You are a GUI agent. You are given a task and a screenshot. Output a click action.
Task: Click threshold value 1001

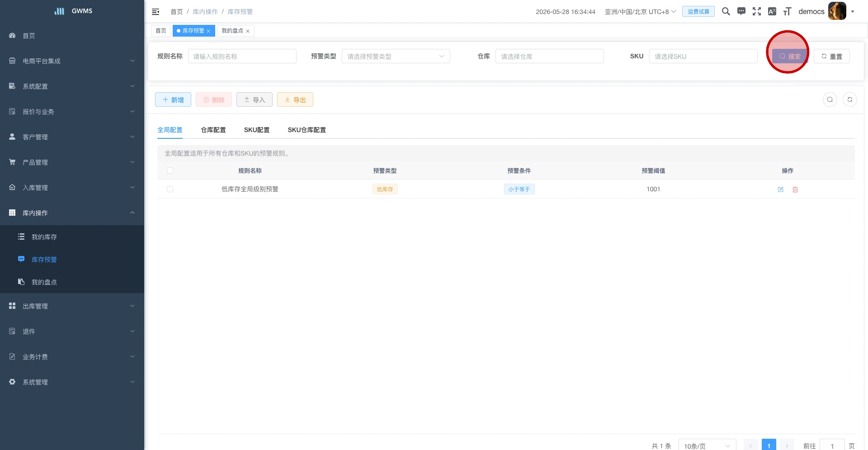(x=653, y=189)
